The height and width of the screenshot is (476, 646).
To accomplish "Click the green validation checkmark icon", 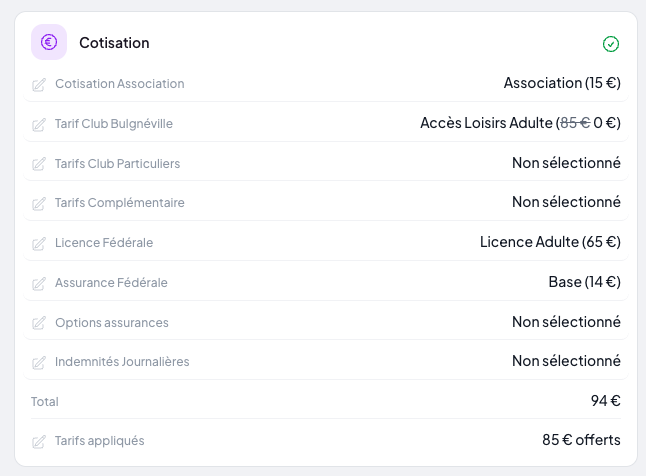I will pyautogui.click(x=611, y=44).
